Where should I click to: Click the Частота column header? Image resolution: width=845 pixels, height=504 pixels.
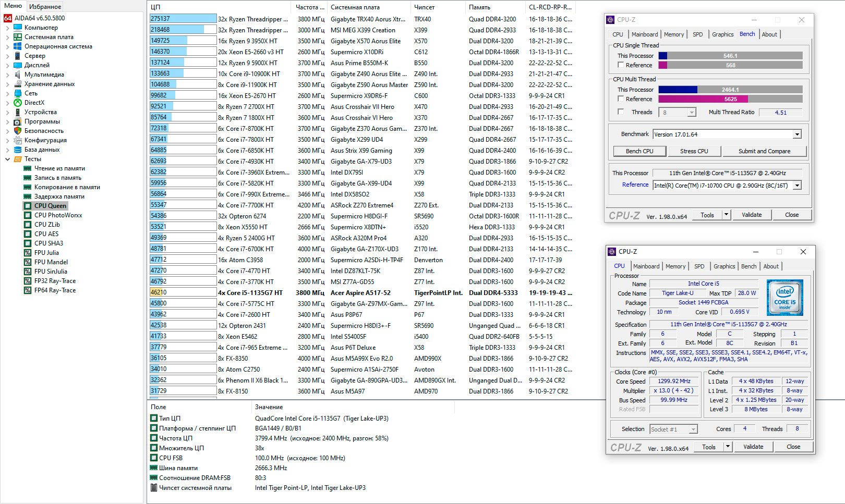(x=310, y=7)
